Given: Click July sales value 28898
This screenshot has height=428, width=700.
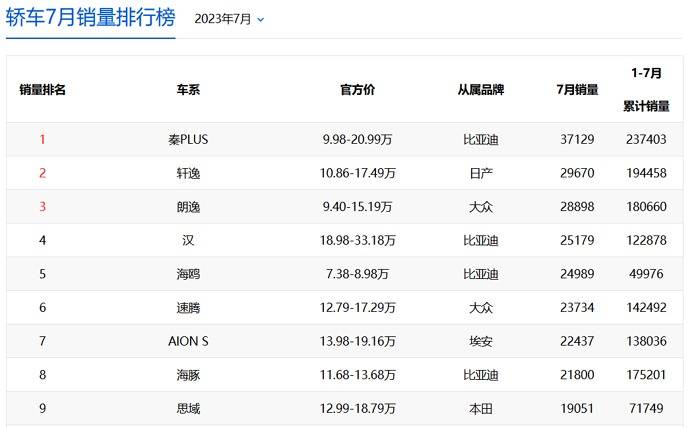Looking at the screenshot, I should [x=577, y=207].
